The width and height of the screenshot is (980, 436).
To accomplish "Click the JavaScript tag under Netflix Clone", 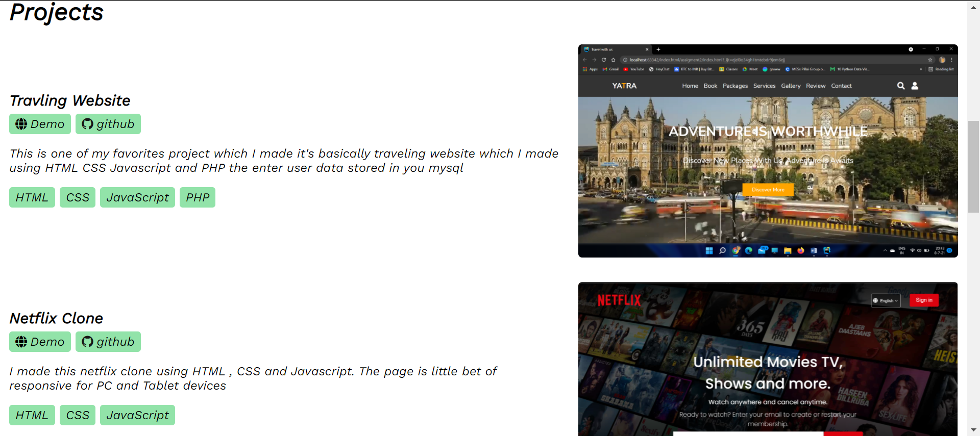I will [137, 415].
